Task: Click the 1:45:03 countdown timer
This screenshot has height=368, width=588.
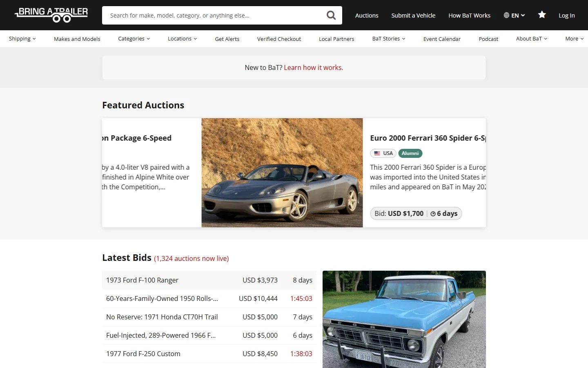Action: [x=301, y=298]
